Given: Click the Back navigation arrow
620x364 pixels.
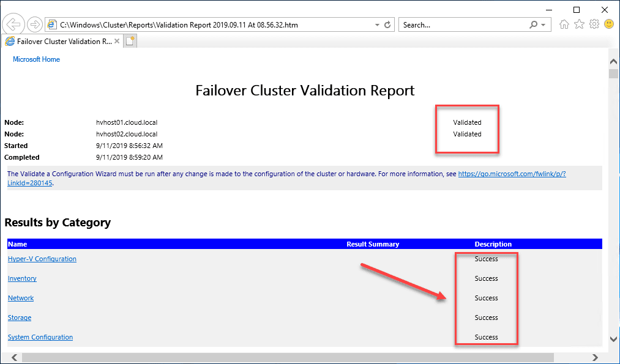Looking at the screenshot, I should (x=13, y=24).
